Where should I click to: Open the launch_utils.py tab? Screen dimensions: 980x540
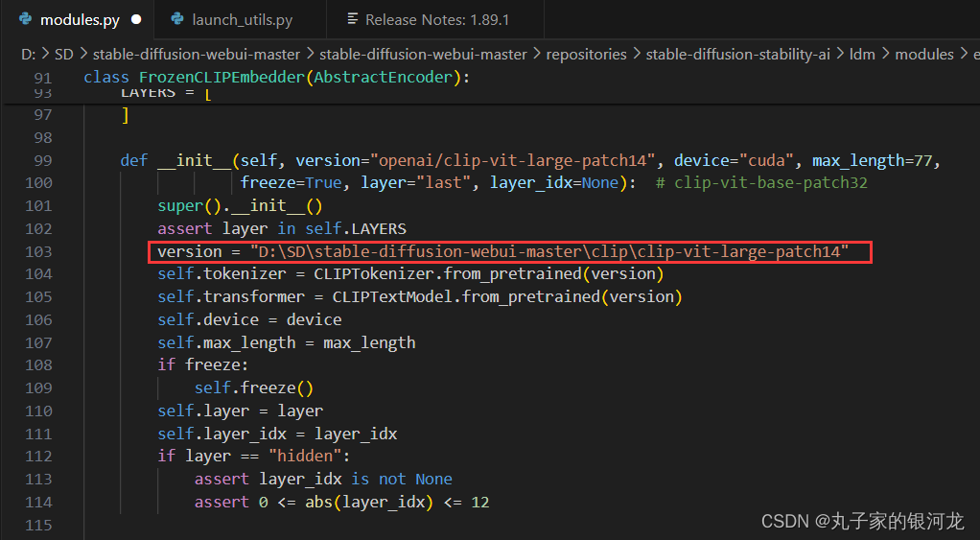(241, 20)
